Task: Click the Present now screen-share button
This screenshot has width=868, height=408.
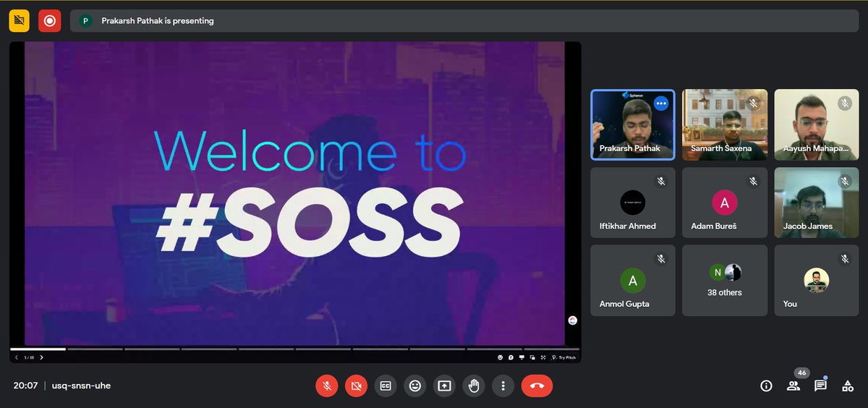Action: click(444, 386)
